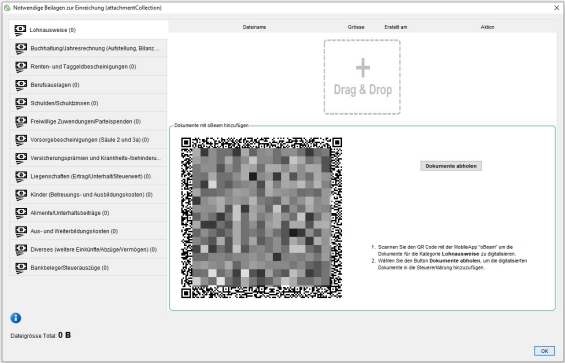The height and width of the screenshot is (363, 565).
Task: Select Kinder (Betreuungs- und Ausbildungskosten)
Action: [88, 195]
